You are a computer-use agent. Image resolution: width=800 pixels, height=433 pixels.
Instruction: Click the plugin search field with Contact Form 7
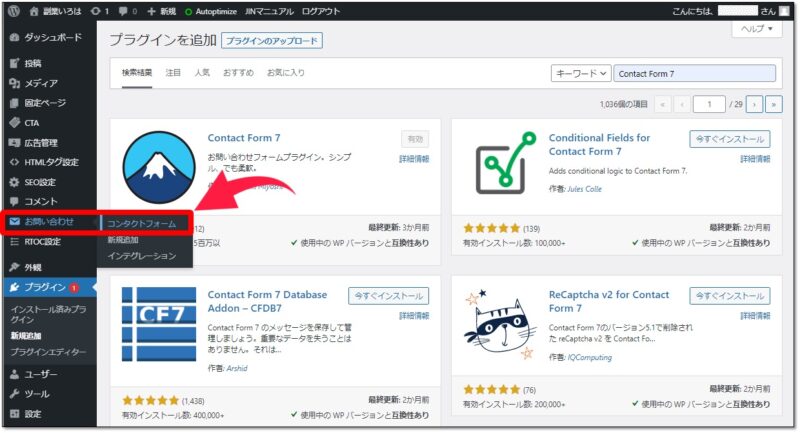pyautogui.click(x=694, y=73)
